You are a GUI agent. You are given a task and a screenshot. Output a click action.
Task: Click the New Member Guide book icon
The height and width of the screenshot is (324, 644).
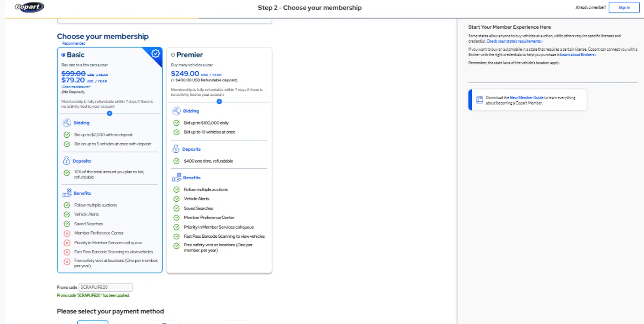(x=480, y=100)
